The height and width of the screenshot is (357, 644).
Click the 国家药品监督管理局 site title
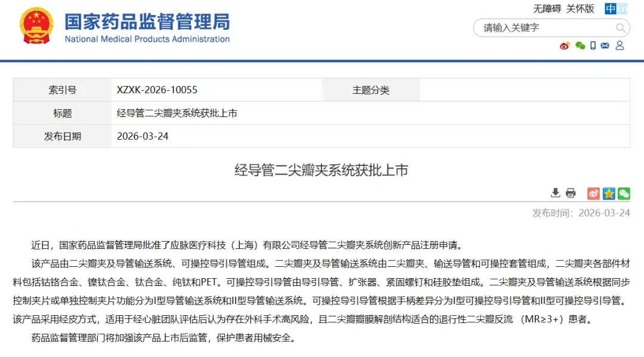tap(147, 22)
